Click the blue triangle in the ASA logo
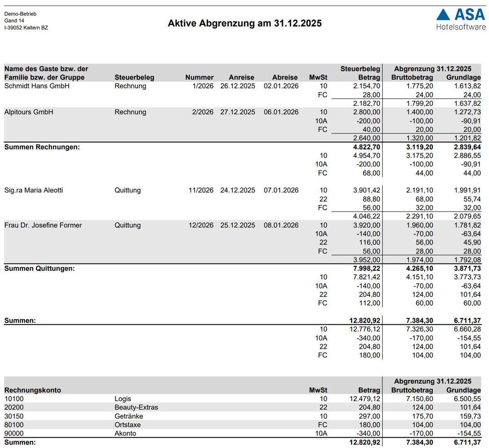Screen dimensions: 489x448 (443, 15)
